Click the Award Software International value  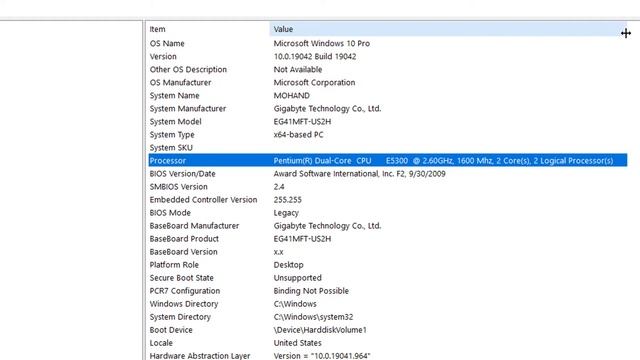pyautogui.click(x=359, y=174)
